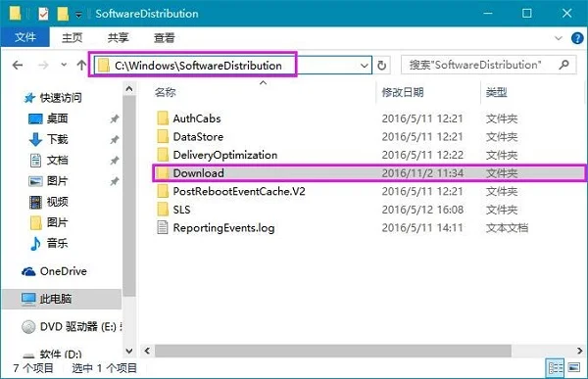This screenshot has height=379, width=588.
Task: Click the horizontal scrollbar left arrow
Action: point(147,351)
